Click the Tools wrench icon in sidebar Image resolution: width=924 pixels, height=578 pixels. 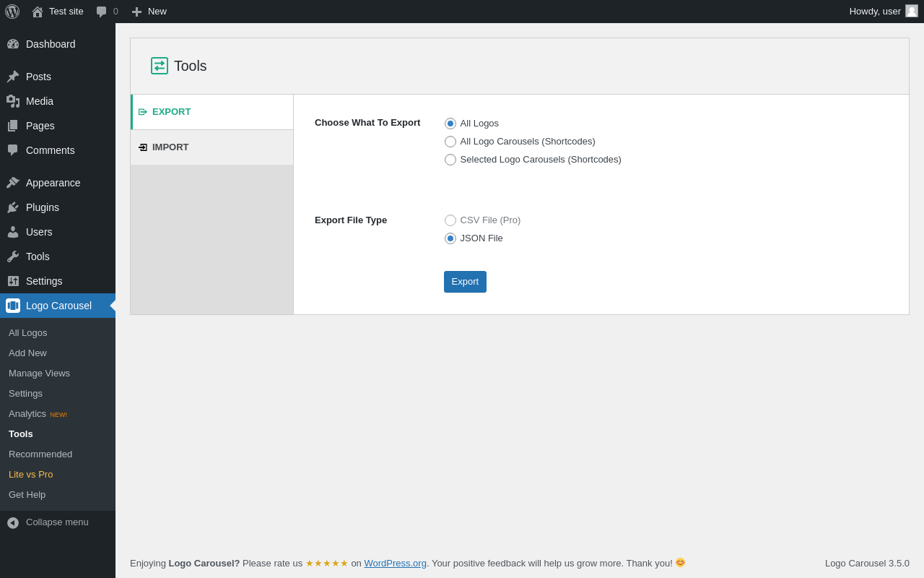13,256
